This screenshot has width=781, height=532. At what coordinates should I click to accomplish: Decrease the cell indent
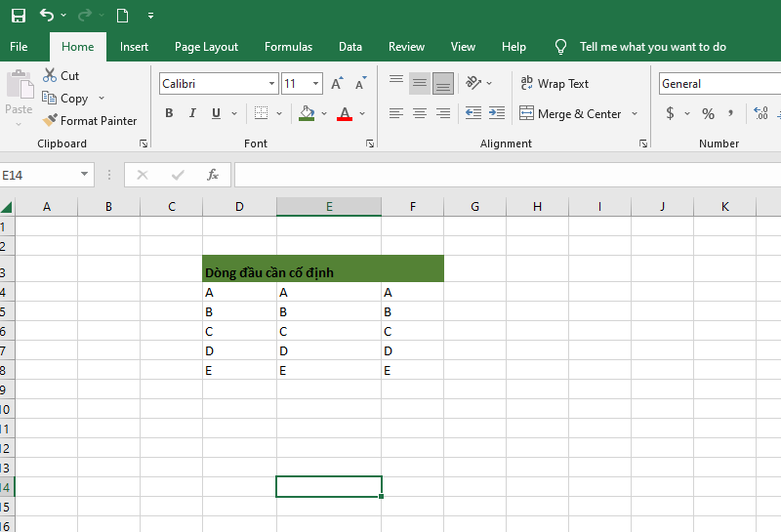coord(473,113)
